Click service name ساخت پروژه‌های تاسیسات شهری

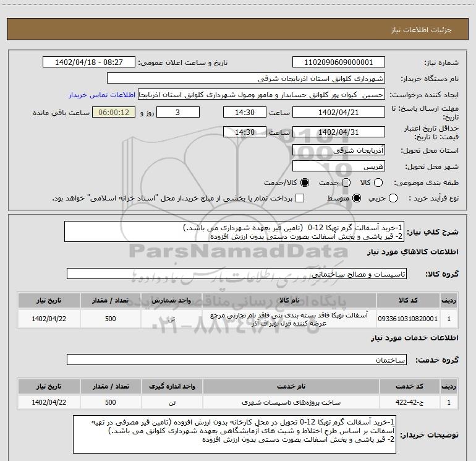[291, 402]
